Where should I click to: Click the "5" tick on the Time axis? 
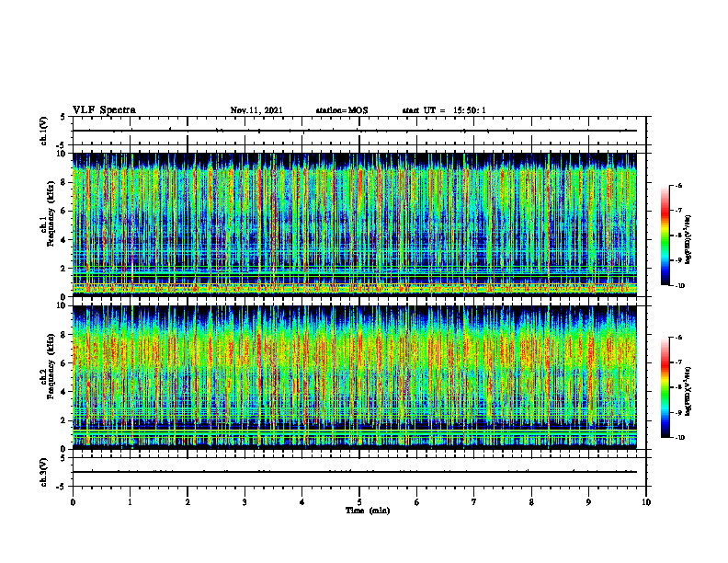(x=359, y=502)
